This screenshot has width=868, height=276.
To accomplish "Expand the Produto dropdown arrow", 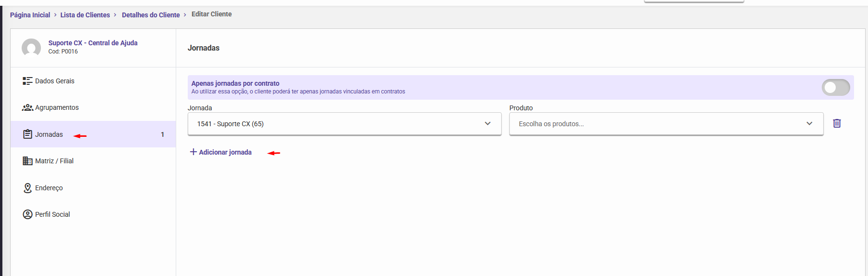I will click(809, 124).
